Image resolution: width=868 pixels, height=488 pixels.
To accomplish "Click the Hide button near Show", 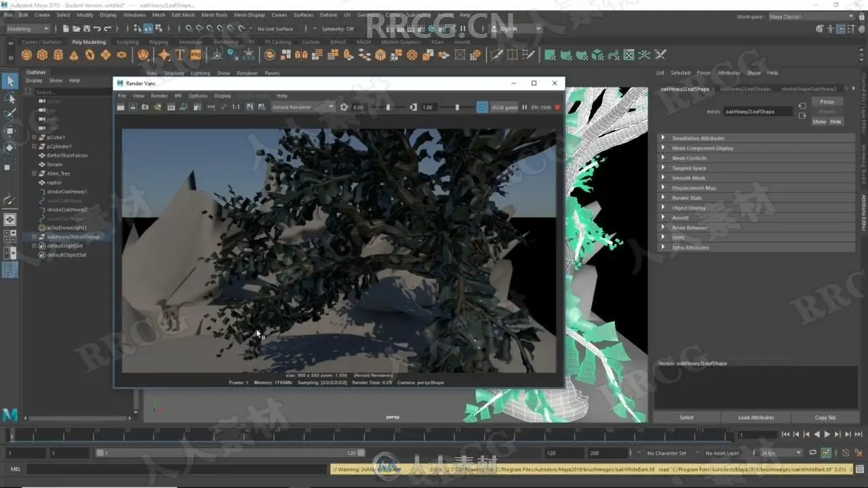I will click(835, 121).
